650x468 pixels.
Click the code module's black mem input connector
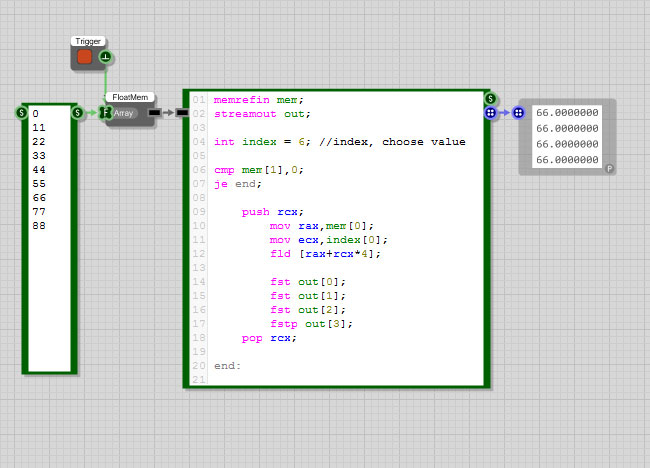[x=182, y=113]
